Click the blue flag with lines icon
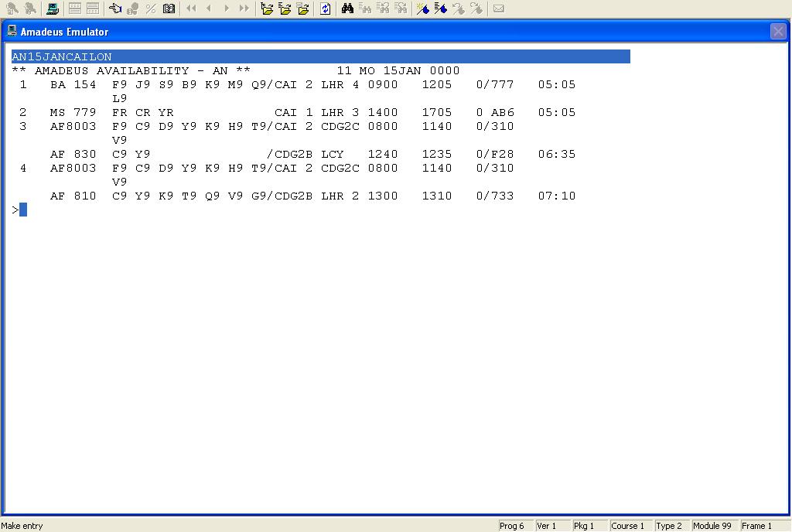The height and width of the screenshot is (532, 792). tap(440, 8)
